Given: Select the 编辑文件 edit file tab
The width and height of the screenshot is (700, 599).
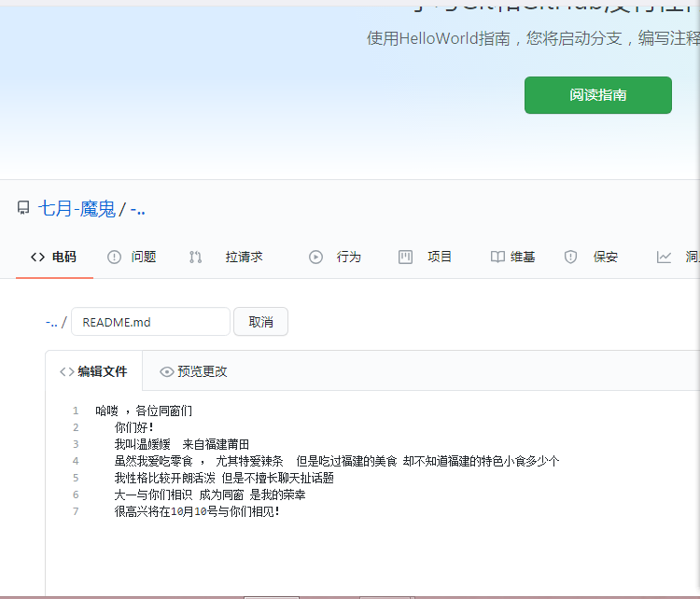Looking at the screenshot, I should [x=93, y=371].
